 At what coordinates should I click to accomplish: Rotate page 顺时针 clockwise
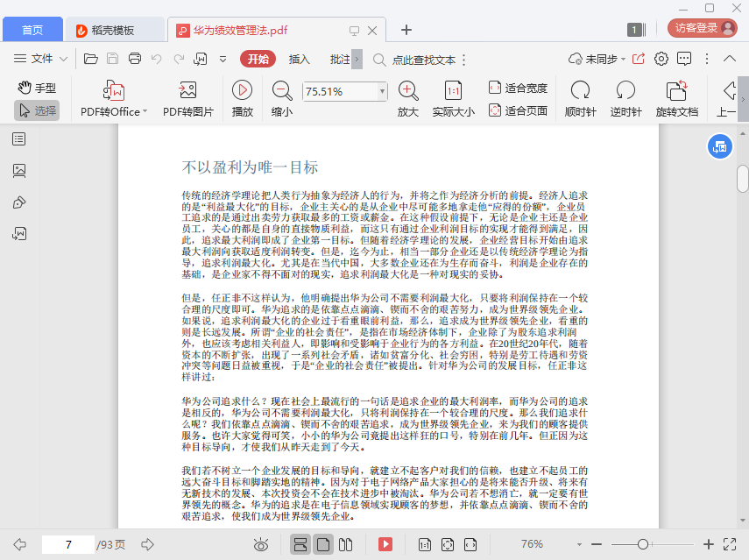[581, 99]
